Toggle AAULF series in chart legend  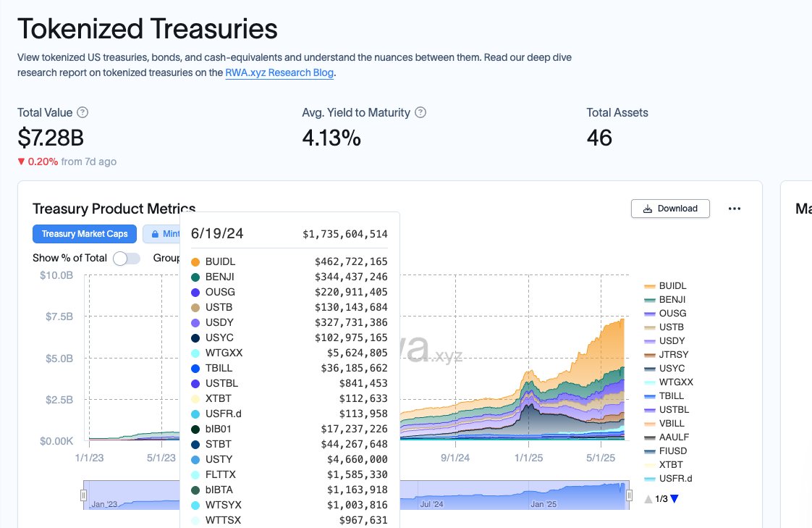click(x=667, y=437)
